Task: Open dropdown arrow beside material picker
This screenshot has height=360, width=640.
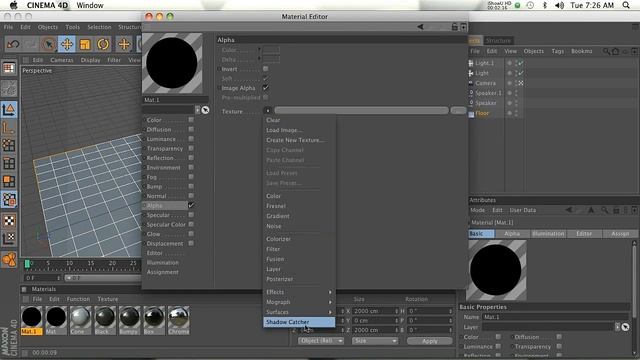Action: tap(198, 110)
